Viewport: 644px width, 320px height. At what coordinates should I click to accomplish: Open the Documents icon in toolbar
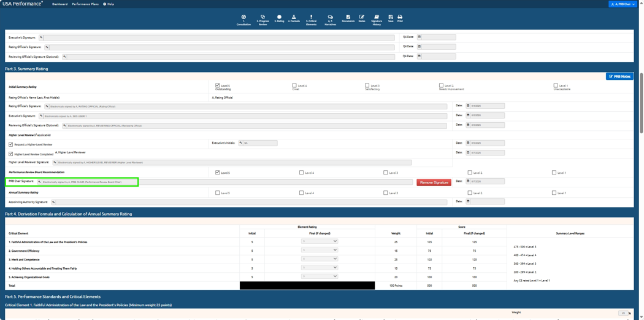click(x=348, y=18)
